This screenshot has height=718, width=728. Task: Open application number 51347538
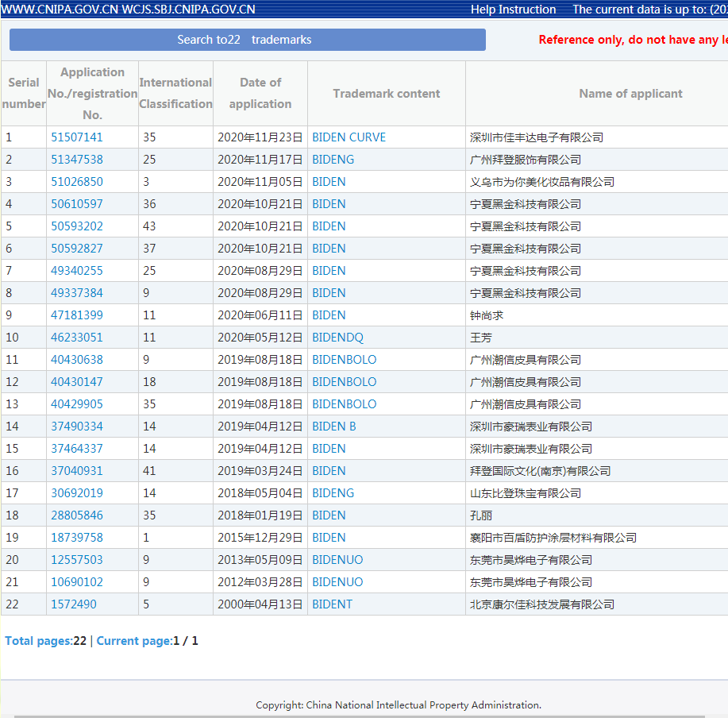(77, 160)
